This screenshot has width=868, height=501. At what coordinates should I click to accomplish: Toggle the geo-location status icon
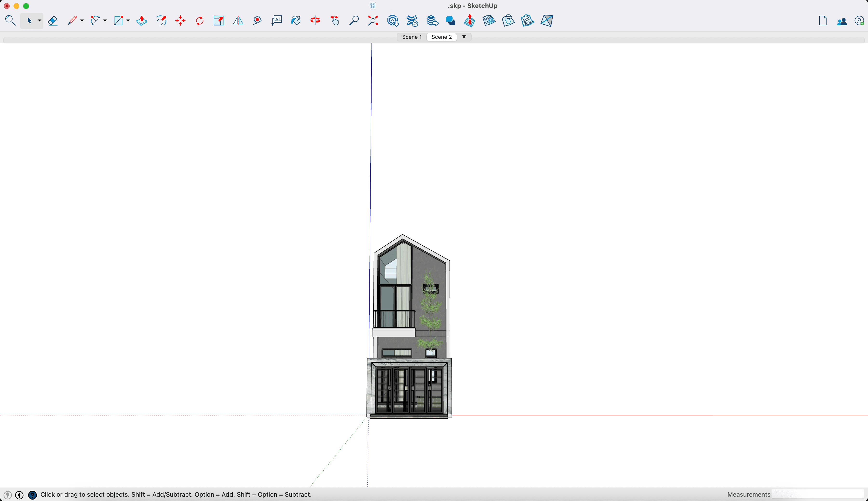(7, 495)
